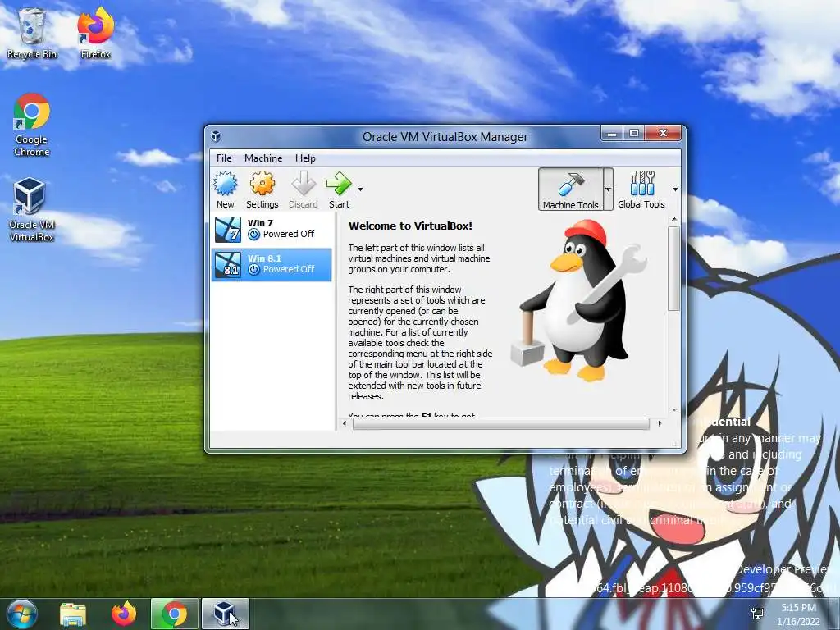Click the Global Tools icon
The image size is (840, 630).
click(x=641, y=183)
